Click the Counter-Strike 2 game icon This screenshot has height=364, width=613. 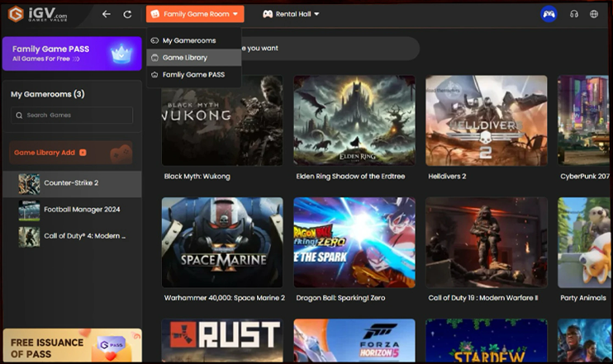[29, 183]
